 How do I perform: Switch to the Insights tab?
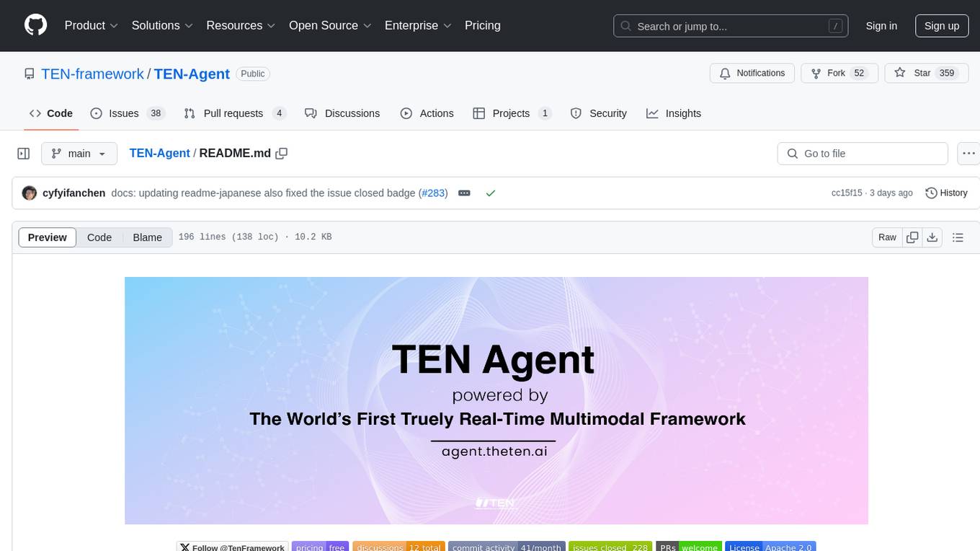(674, 113)
